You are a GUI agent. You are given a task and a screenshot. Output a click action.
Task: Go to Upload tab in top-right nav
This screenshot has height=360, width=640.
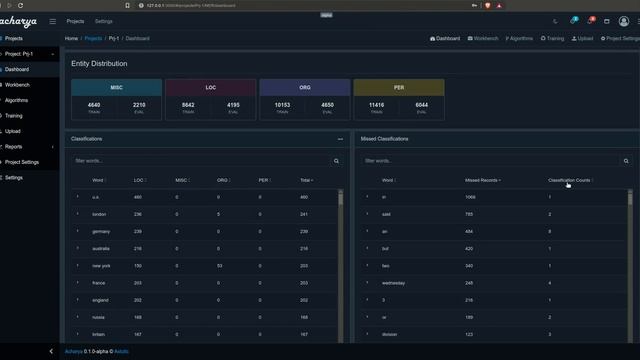(582, 38)
